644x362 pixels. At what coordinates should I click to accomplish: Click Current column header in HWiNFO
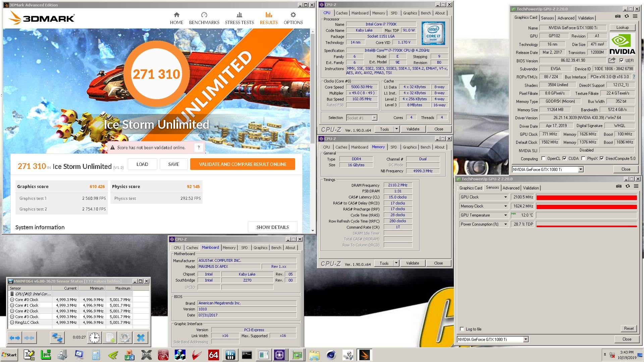[65, 288]
